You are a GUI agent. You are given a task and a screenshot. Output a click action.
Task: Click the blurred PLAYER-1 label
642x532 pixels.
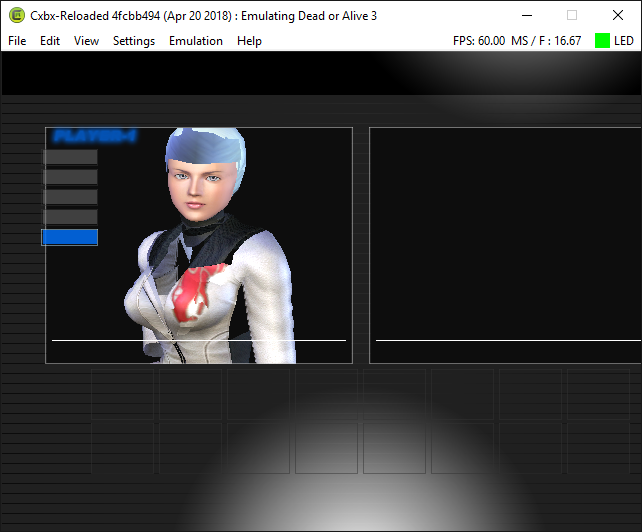(95, 136)
